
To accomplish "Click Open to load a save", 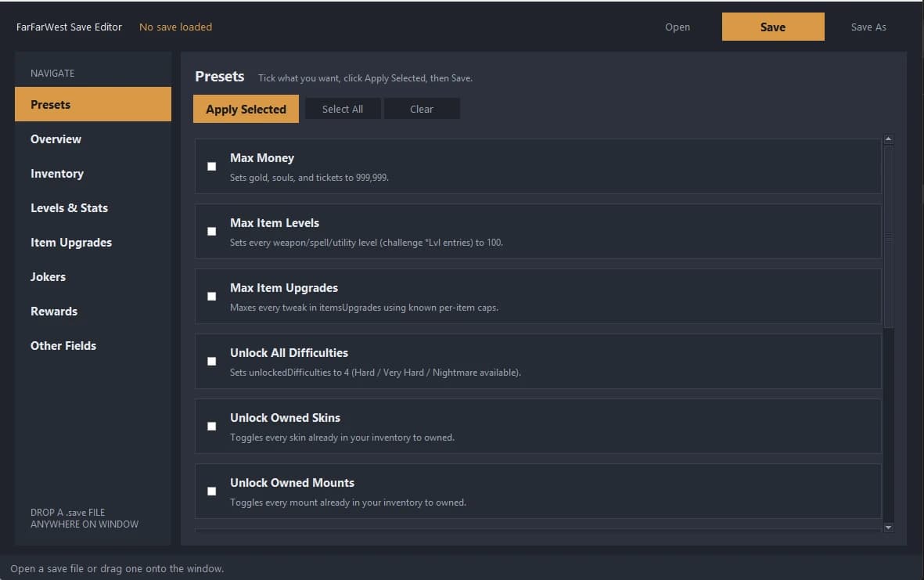I will point(677,27).
